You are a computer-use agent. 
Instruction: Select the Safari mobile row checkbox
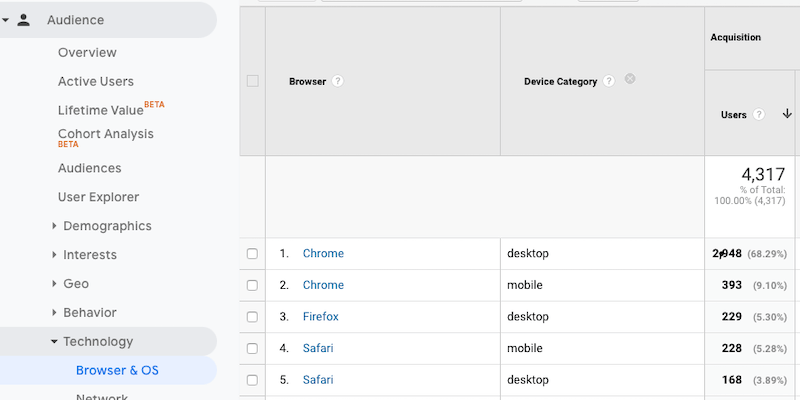pos(252,348)
